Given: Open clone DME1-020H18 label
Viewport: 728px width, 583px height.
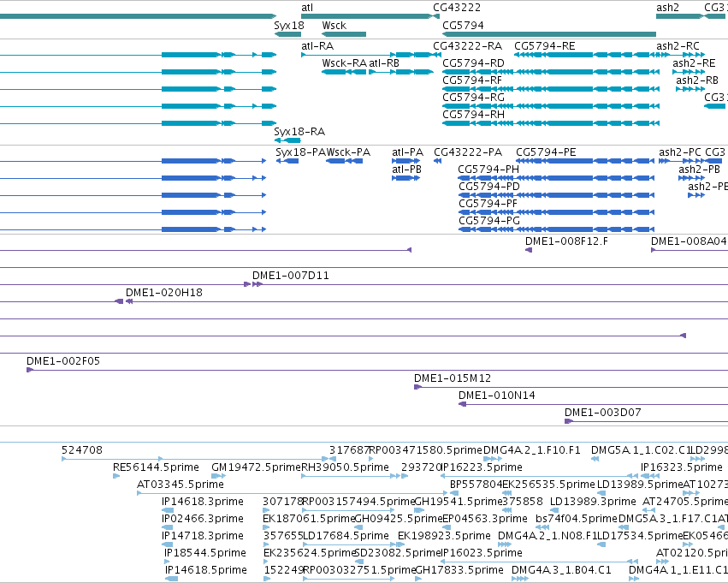Looking at the screenshot, I should (x=164, y=293).
